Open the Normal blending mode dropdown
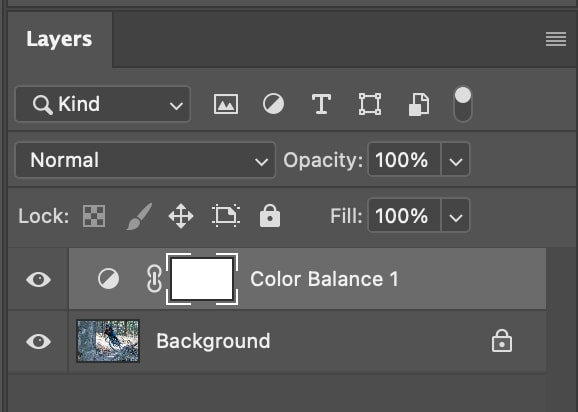578x412 pixels. pos(145,160)
